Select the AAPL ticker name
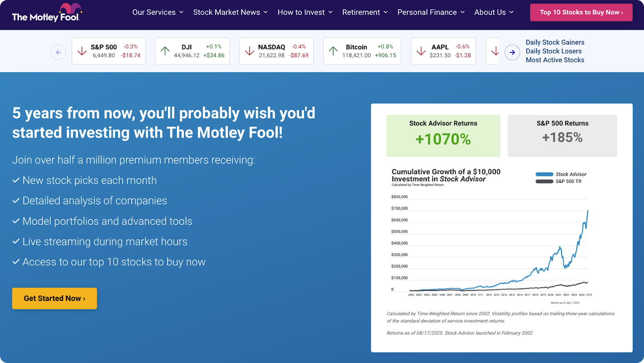644x363 pixels. pyautogui.click(x=440, y=47)
